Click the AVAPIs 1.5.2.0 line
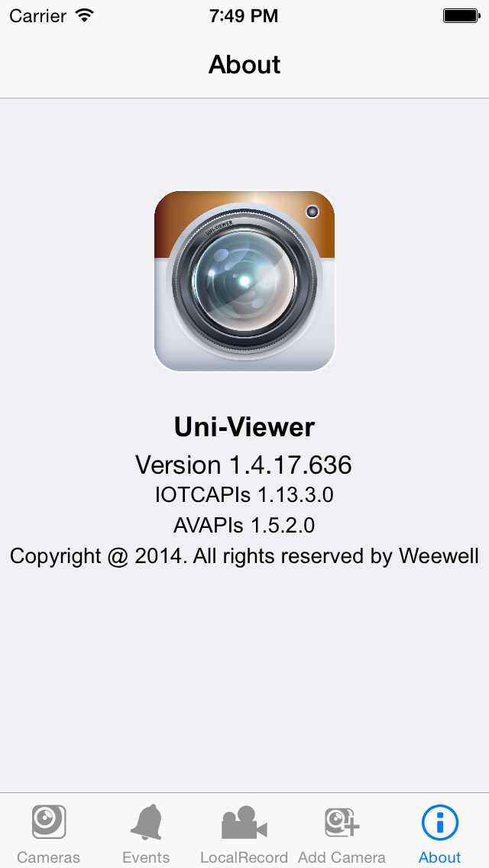 [244, 525]
